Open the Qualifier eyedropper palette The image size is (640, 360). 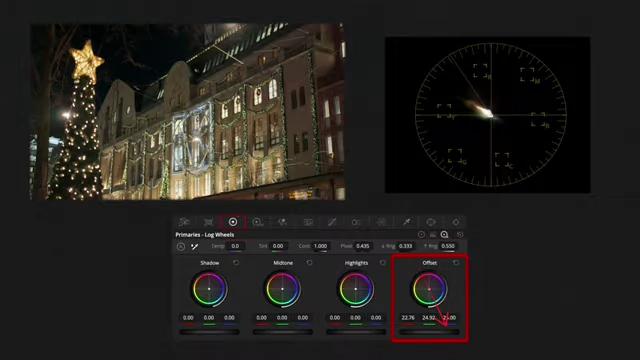pyautogui.click(x=407, y=222)
